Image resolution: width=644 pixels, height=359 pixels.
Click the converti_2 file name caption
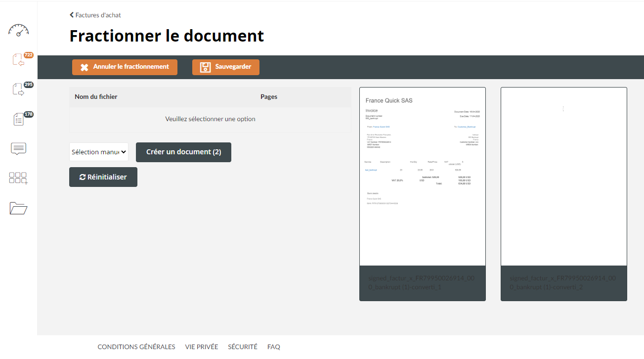click(563, 283)
